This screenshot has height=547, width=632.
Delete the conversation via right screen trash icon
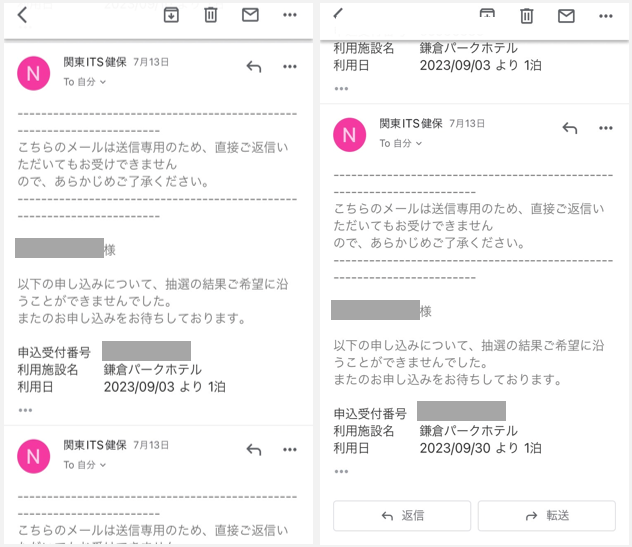click(x=526, y=16)
